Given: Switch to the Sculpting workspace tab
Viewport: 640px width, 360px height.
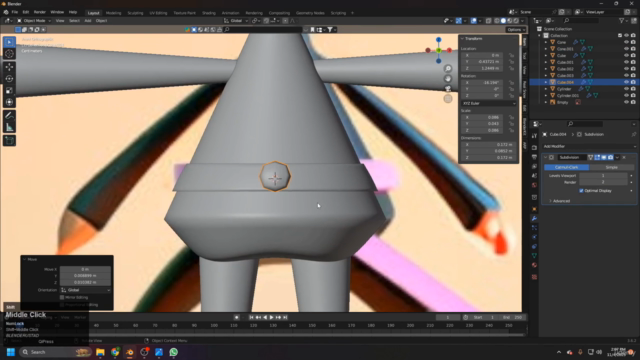Looking at the screenshot, I should 135,13.
